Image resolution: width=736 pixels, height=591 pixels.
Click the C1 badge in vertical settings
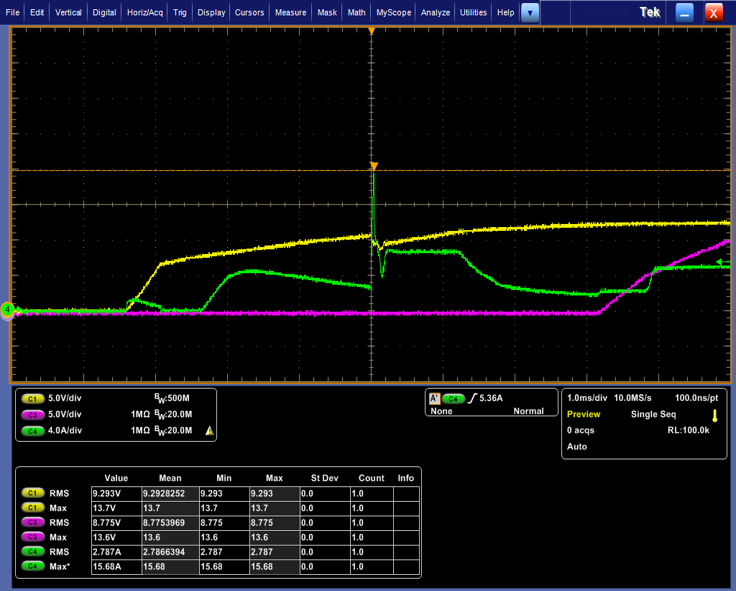pyautogui.click(x=32, y=399)
